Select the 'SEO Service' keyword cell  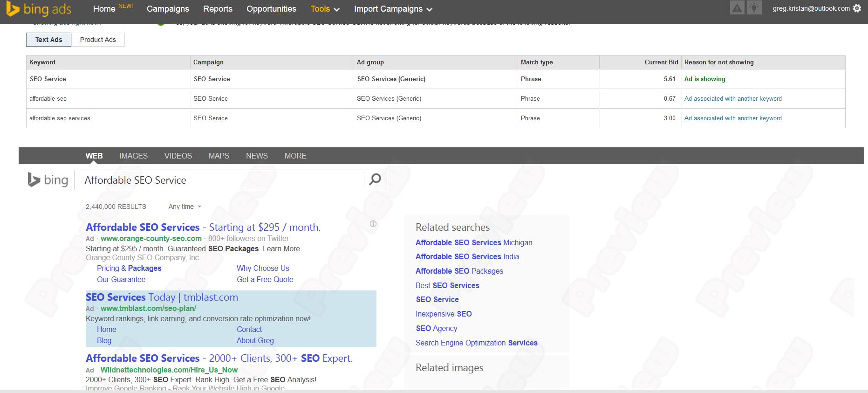(x=108, y=79)
